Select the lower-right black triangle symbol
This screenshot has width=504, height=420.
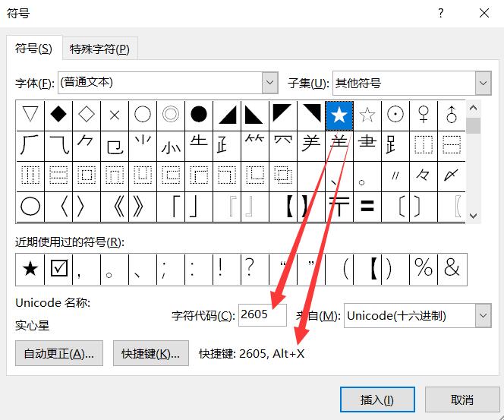[x=227, y=115]
